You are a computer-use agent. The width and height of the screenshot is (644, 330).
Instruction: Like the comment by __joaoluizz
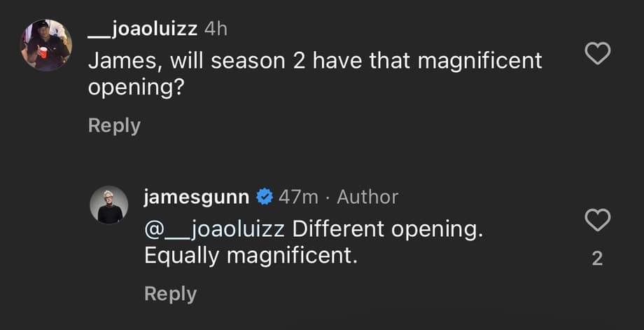coord(596,53)
